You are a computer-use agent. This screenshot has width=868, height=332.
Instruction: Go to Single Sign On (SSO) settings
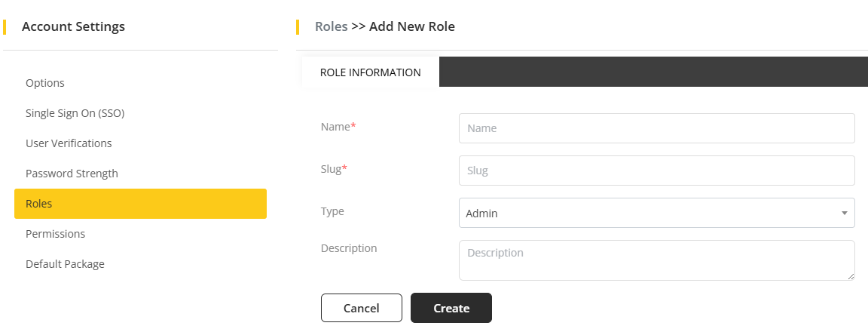tap(75, 113)
